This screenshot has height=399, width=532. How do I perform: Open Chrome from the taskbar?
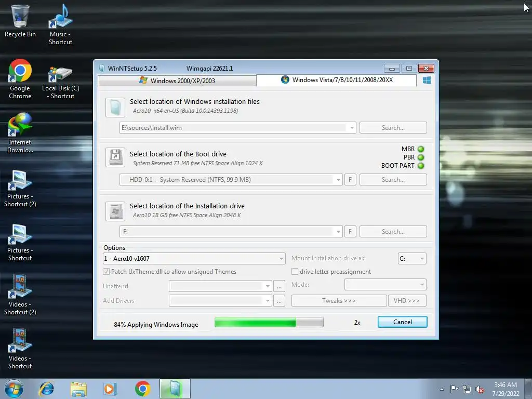pos(142,389)
